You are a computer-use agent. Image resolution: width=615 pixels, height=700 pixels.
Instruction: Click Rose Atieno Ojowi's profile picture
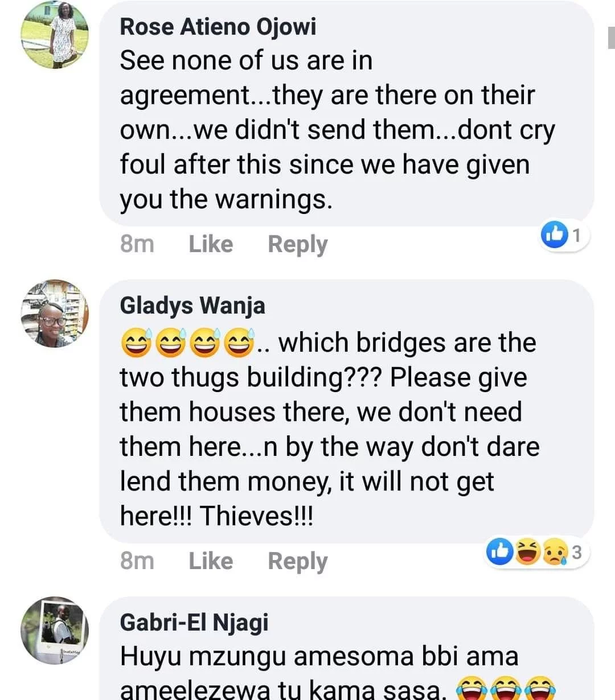tap(55, 35)
